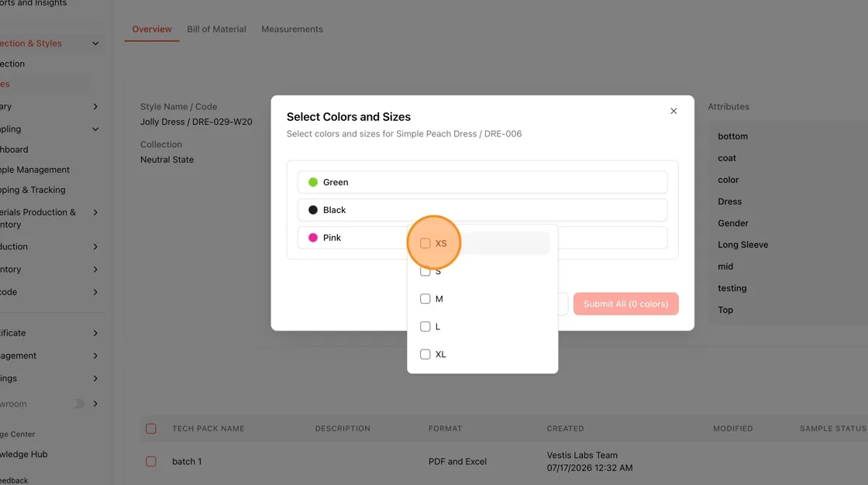
Task: Expand the Production section chevron
Action: tap(95, 247)
